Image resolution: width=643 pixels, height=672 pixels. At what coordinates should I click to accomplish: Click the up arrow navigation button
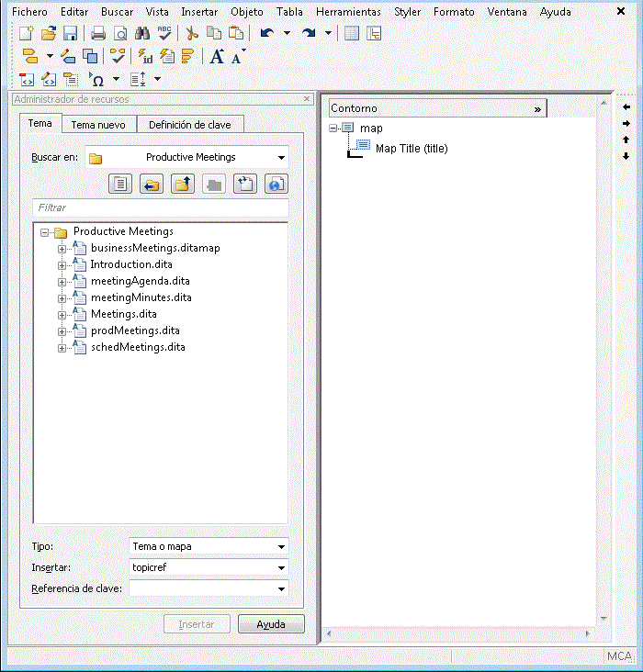626,140
